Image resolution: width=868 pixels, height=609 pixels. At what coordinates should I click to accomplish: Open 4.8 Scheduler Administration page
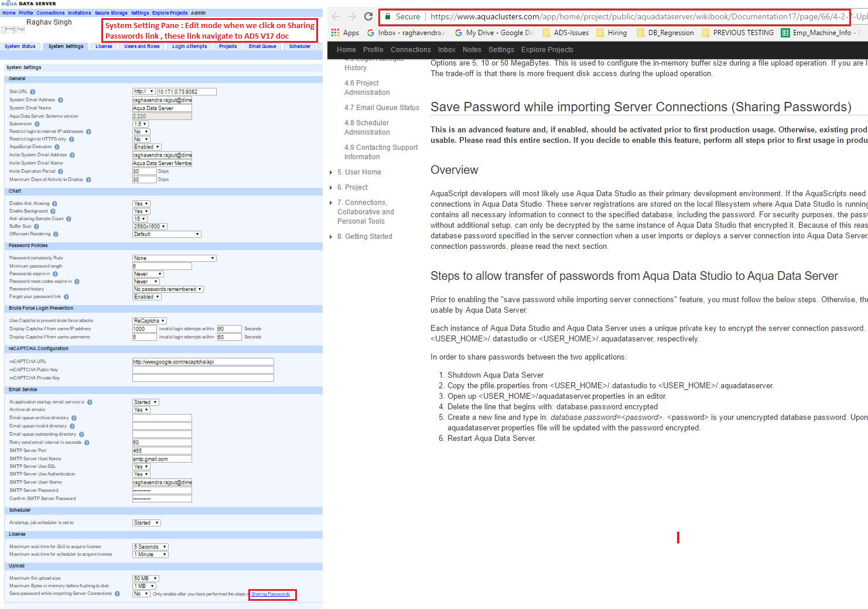tap(367, 128)
